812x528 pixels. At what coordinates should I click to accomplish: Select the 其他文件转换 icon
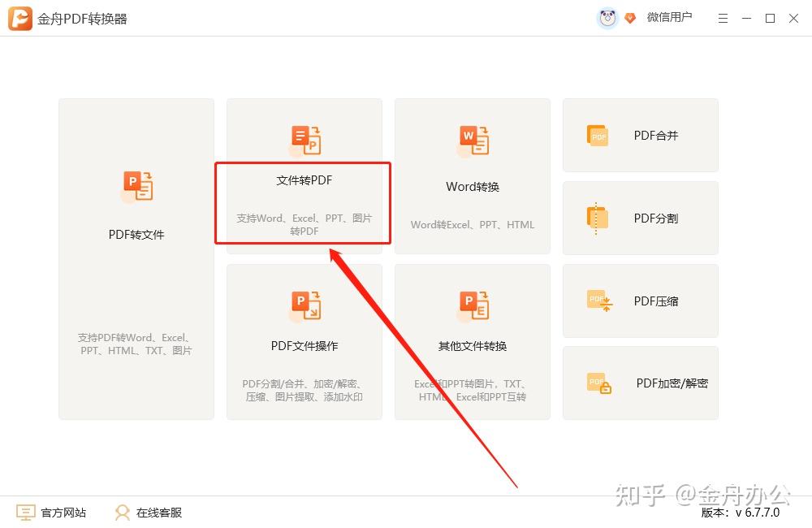click(472, 305)
